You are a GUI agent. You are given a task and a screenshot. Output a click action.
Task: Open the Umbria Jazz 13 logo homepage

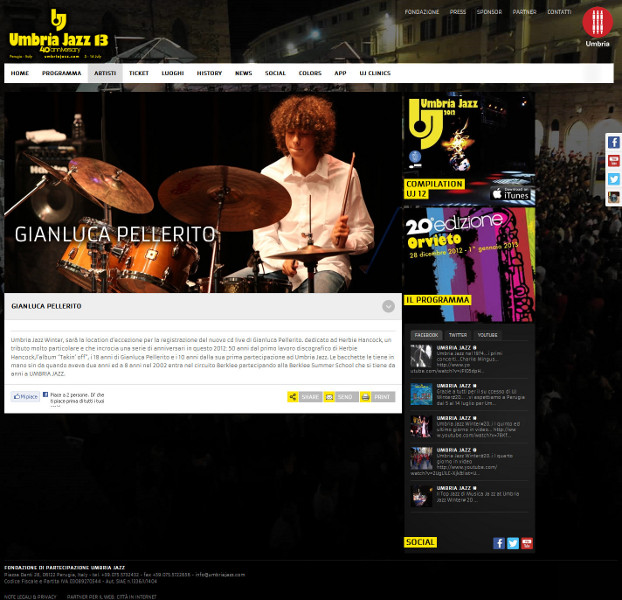tap(59, 35)
